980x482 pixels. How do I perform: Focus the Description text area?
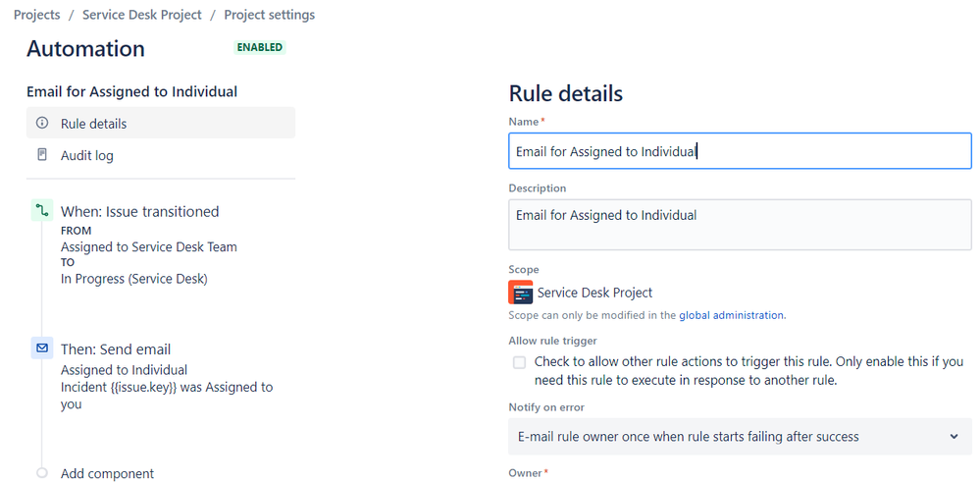[x=740, y=225]
